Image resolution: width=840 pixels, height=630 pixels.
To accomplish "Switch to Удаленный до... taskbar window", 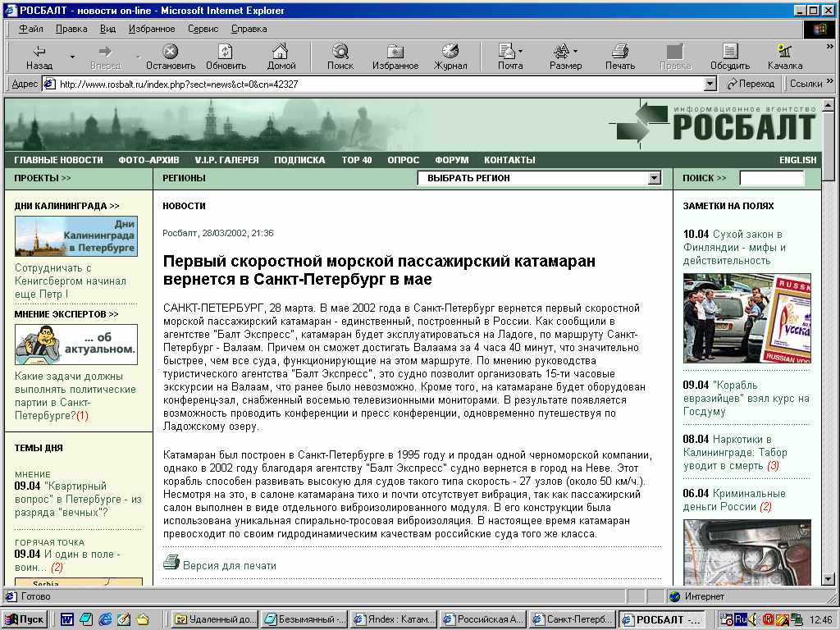I will [x=215, y=619].
